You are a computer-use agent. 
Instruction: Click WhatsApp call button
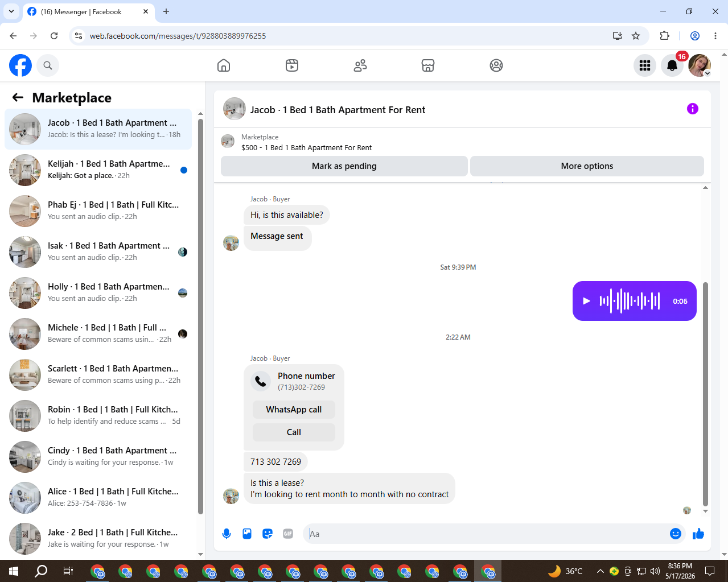coord(294,410)
